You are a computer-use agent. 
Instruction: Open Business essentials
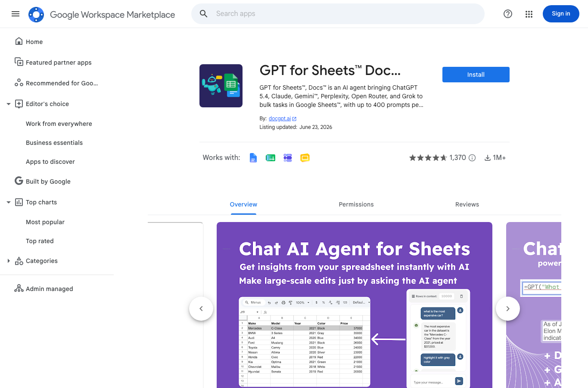54,143
